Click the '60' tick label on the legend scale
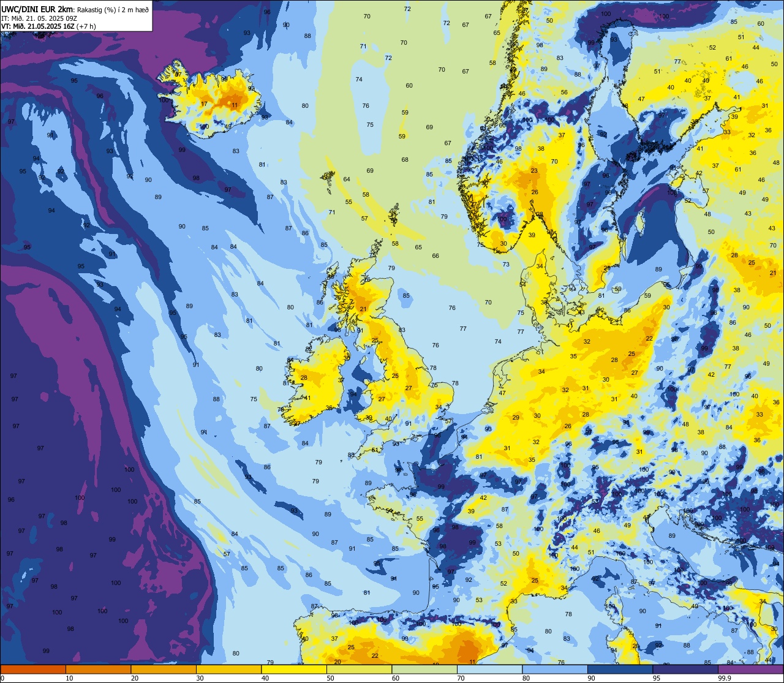Screen dimensions: 784x683 (396, 678)
